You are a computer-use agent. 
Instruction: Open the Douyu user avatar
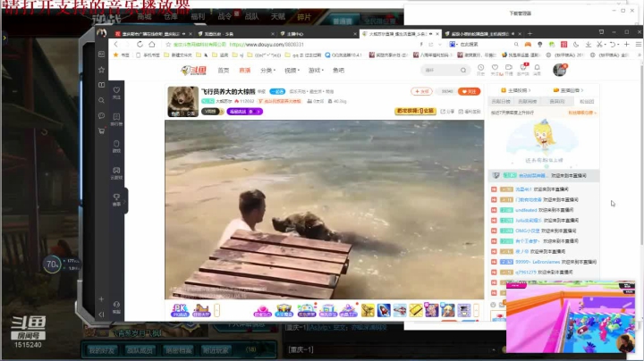pos(559,70)
